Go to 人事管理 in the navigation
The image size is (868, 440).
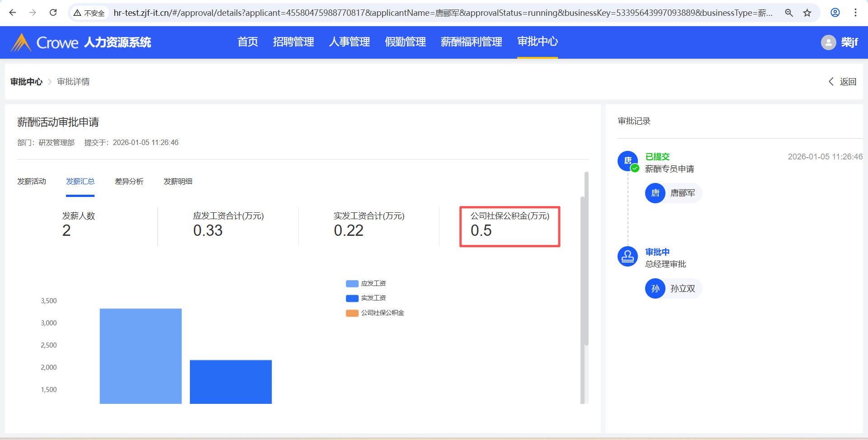click(349, 42)
